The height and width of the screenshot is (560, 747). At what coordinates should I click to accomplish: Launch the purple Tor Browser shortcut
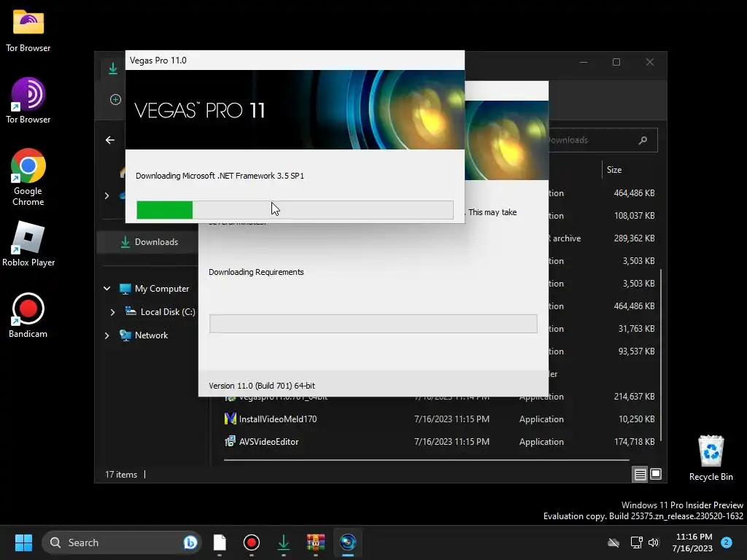pyautogui.click(x=28, y=101)
